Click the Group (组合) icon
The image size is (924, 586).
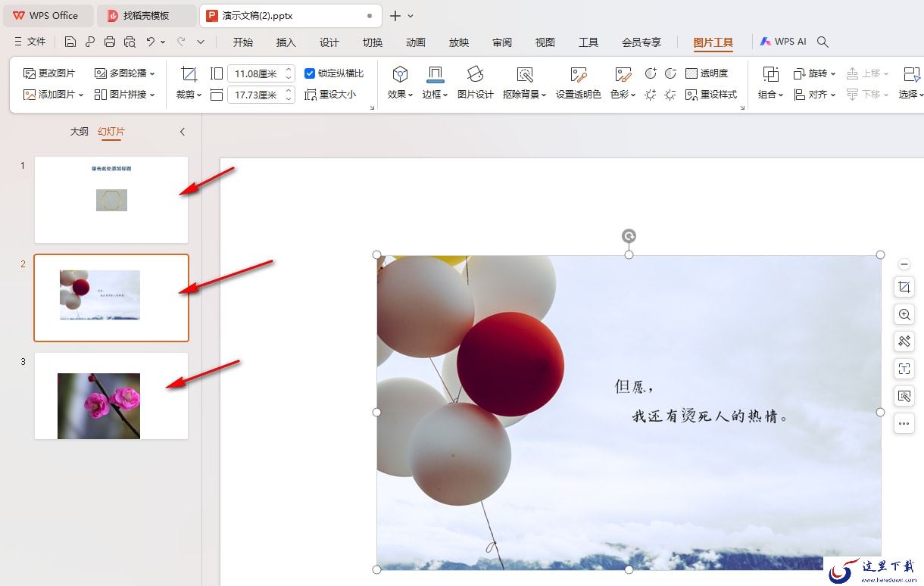770,74
